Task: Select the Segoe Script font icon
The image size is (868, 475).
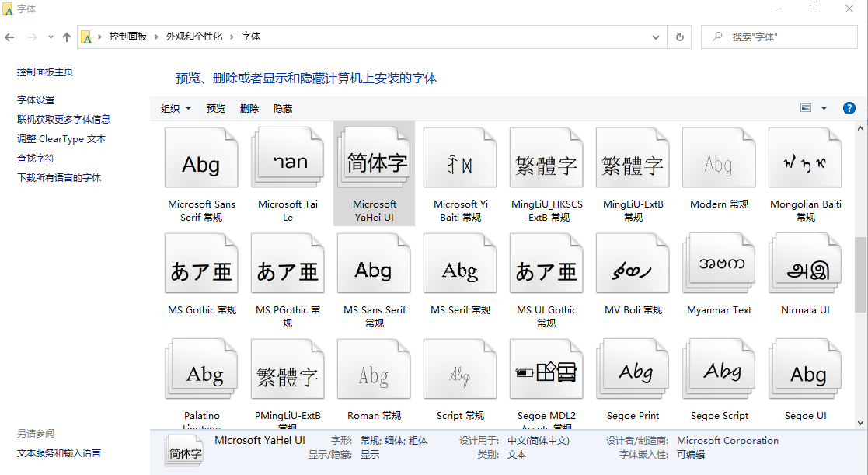Action: (719, 368)
